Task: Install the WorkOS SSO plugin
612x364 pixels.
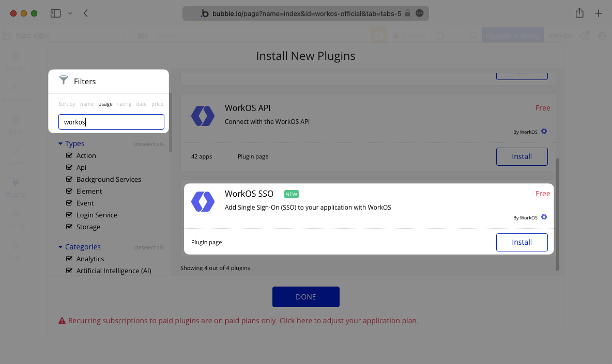Action: click(522, 242)
